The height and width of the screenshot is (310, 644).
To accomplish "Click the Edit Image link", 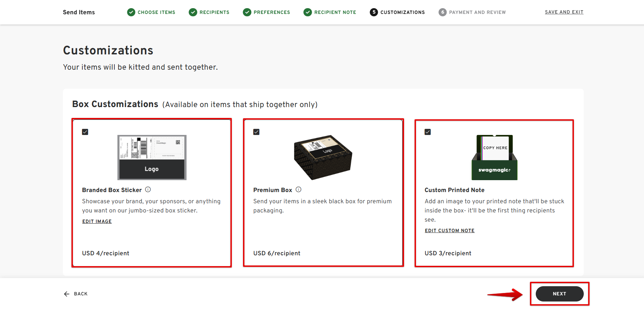I will pyautogui.click(x=97, y=221).
